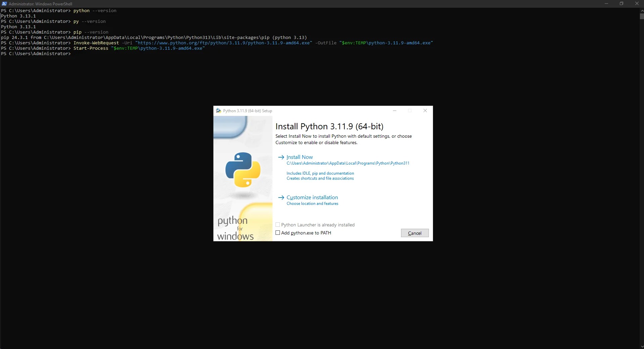Click the 'Python 3.11.9 (64-bit) Setup' title text
The width and height of the screenshot is (644, 349).
[248, 111]
